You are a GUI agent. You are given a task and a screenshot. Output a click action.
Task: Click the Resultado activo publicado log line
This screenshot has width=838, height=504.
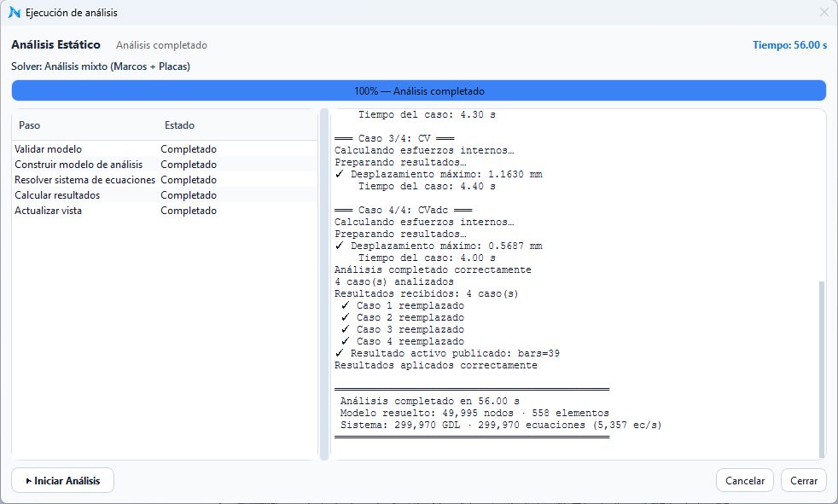(447, 353)
